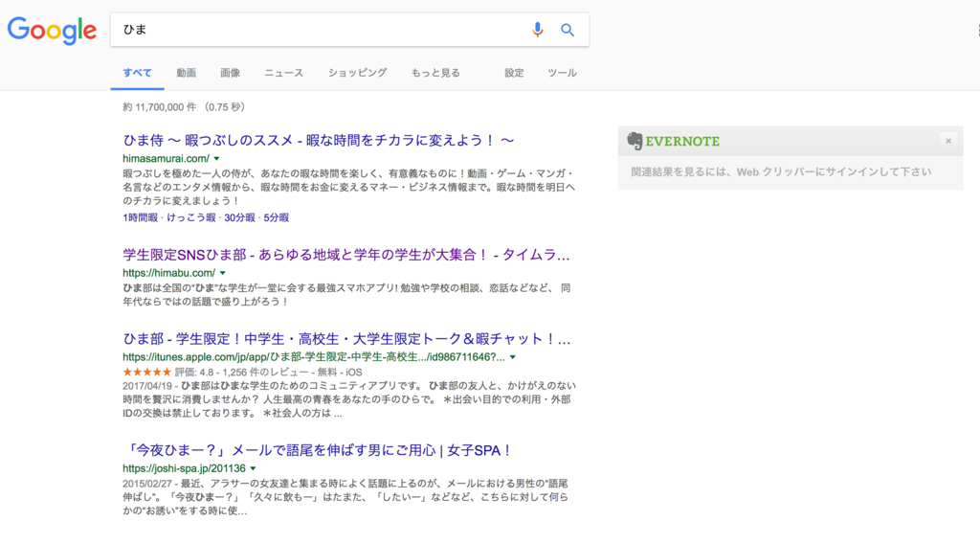Switch to the 動画 tab
The image size is (980, 544).
(x=187, y=73)
